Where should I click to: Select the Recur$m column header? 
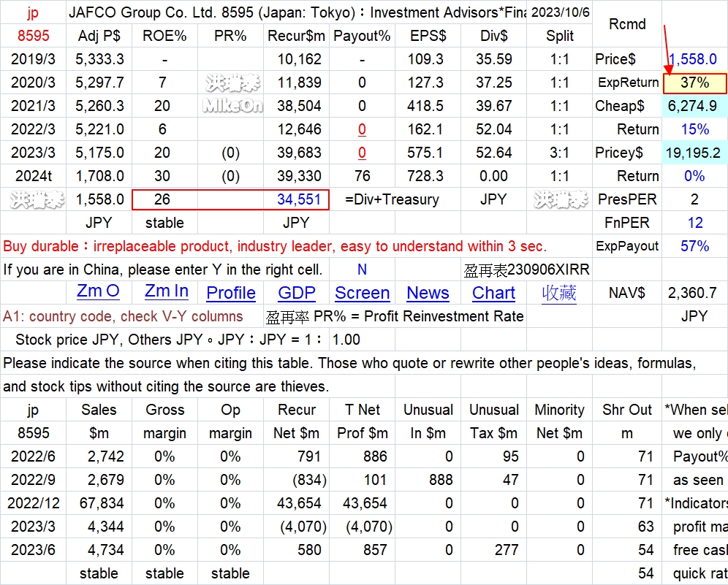[x=296, y=36]
